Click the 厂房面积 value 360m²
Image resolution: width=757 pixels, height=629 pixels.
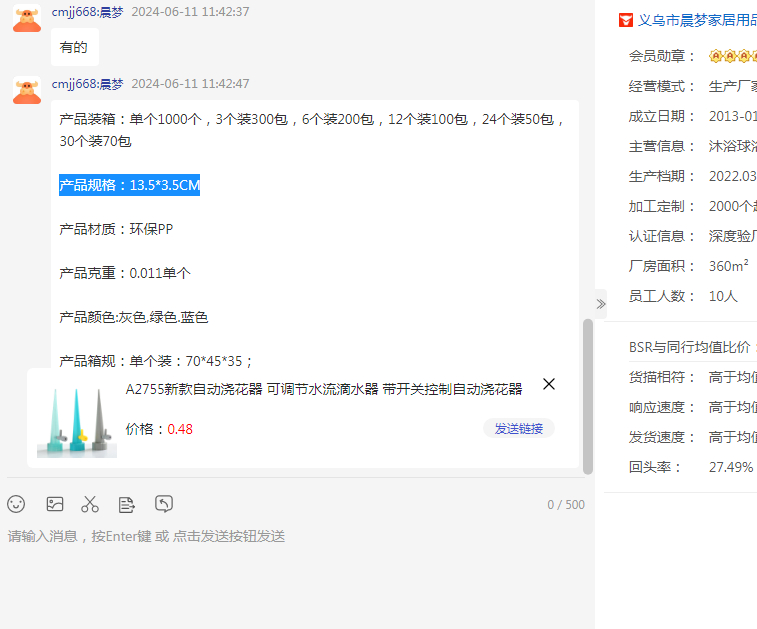(729, 266)
